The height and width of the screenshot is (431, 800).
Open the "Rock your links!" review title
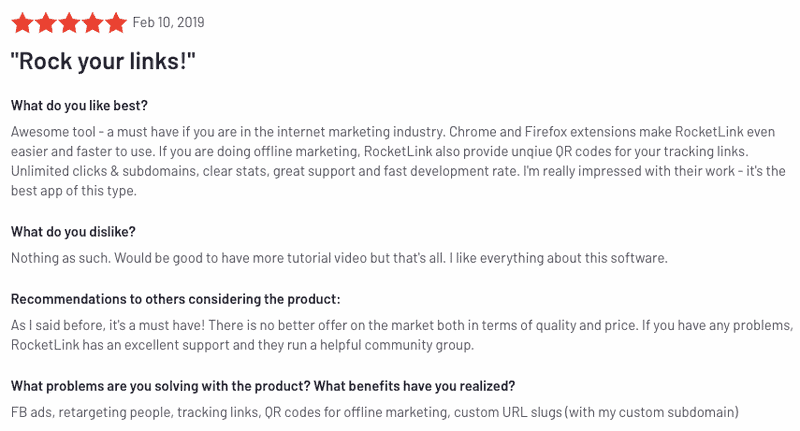point(103,61)
